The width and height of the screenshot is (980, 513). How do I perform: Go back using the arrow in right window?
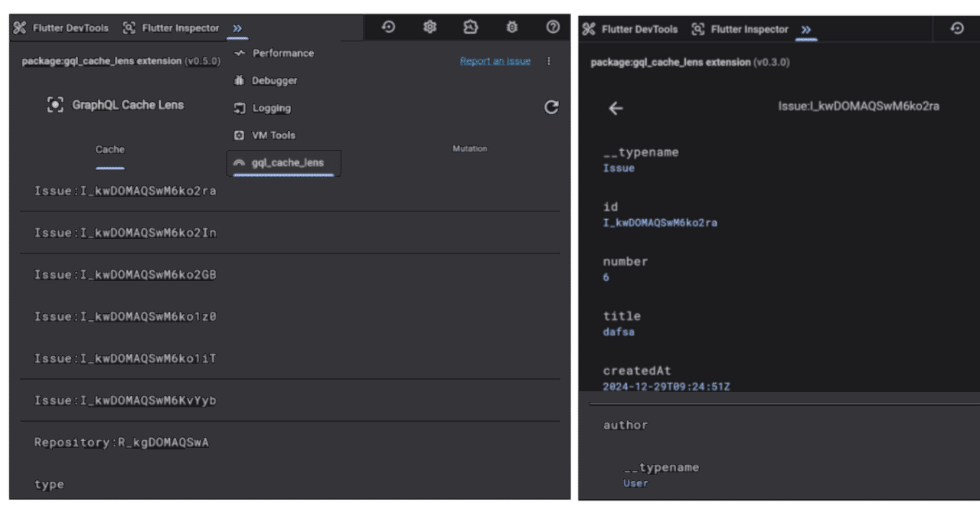(x=616, y=108)
